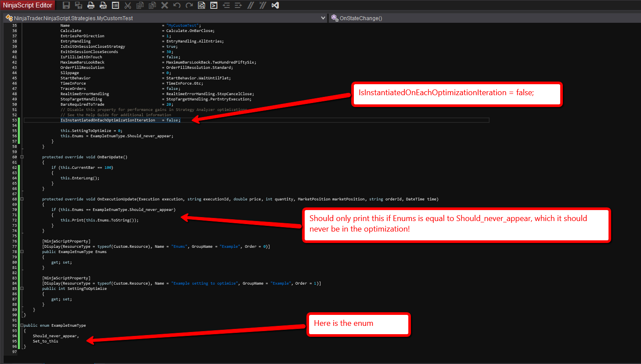Click the Print icon
The width and height of the screenshot is (641, 364).
91,5
